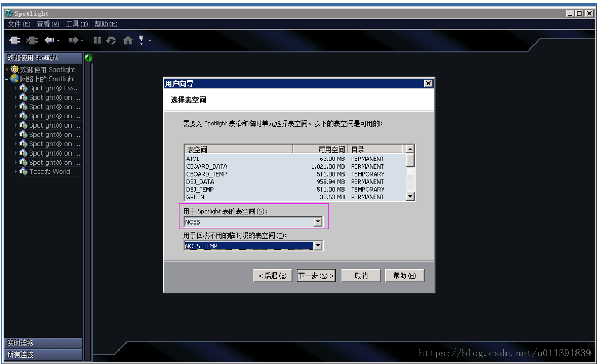This screenshot has height=364, width=597.
Task: Select the DSJ_TEMP tablespace row
Action: coord(295,189)
